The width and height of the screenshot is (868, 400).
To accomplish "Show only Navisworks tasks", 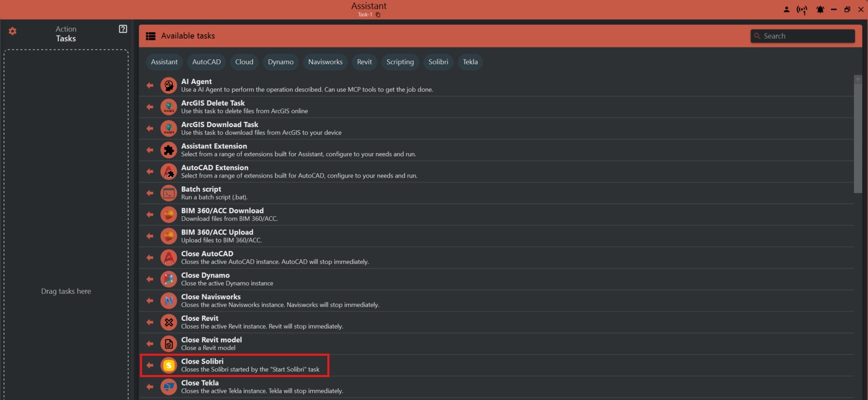I will point(325,62).
